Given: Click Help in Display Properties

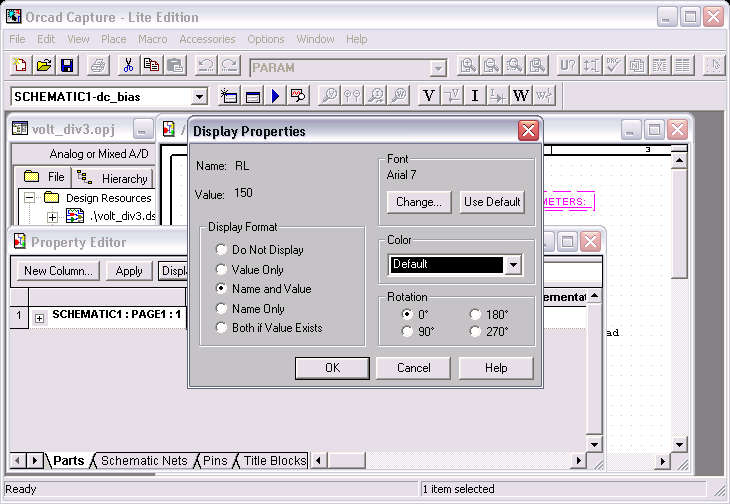Looking at the screenshot, I should pos(496,368).
